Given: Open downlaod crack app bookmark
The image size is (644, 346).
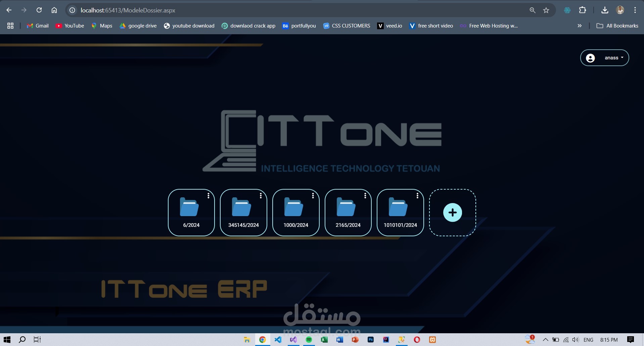Looking at the screenshot, I should pyautogui.click(x=248, y=26).
